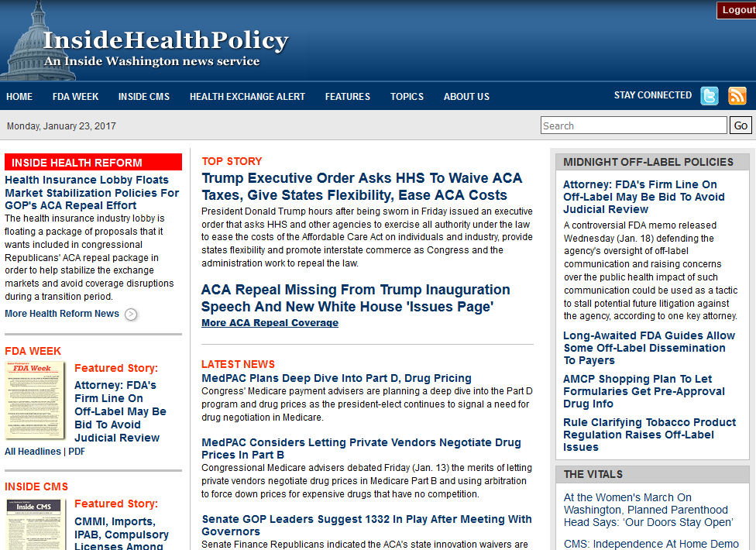The width and height of the screenshot is (756, 550).
Task: Switch to the FDA WEEK tab
Action: click(x=75, y=96)
